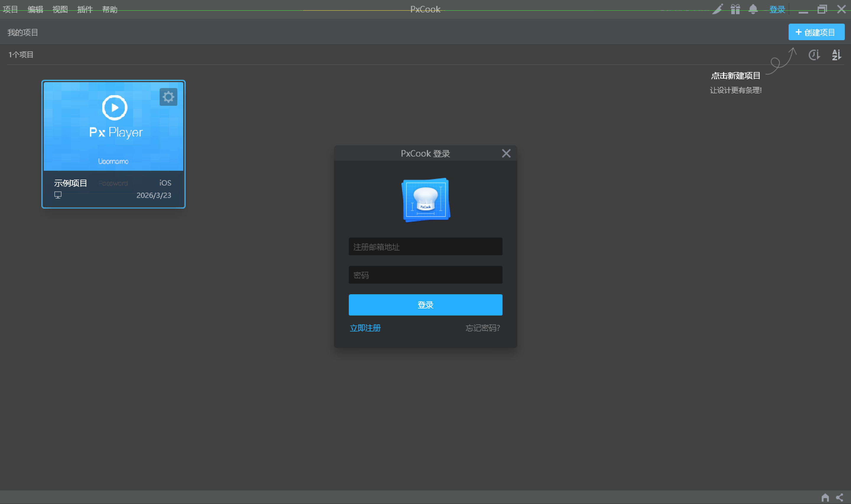Open settings gear on 示例项目 card
This screenshot has width=851, height=504.
(x=168, y=97)
